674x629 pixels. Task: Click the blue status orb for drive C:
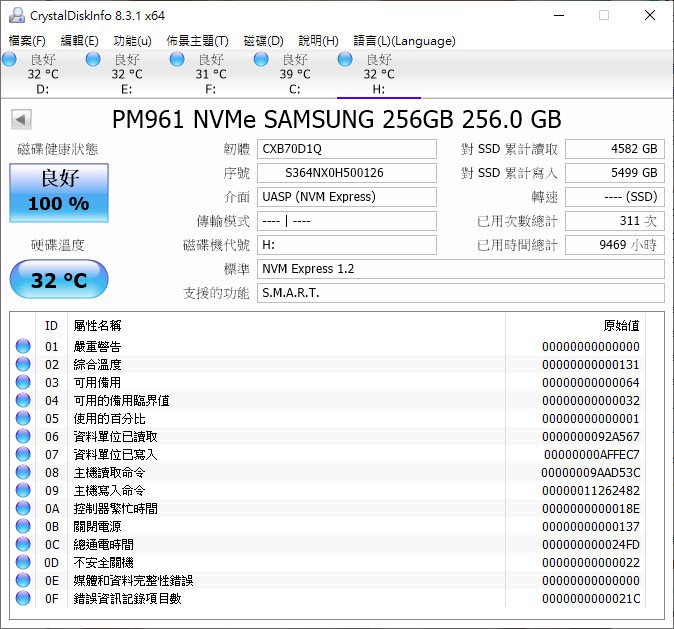pyautogui.click(x=261, y=59)
